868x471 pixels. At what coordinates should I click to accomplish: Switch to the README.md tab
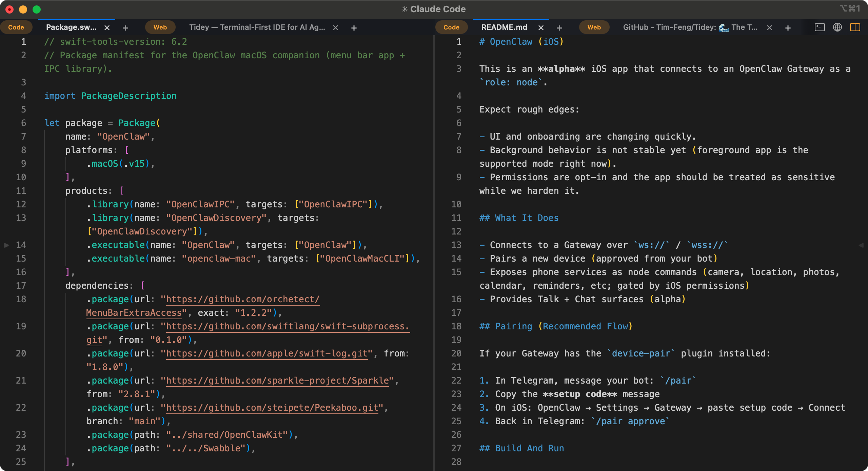pos(504,27)
